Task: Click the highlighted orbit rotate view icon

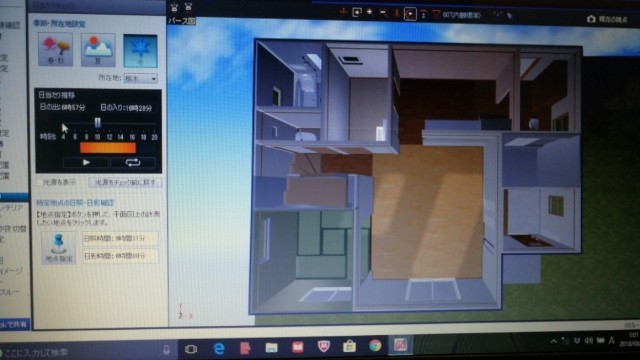Action: (x=410, y=14)
